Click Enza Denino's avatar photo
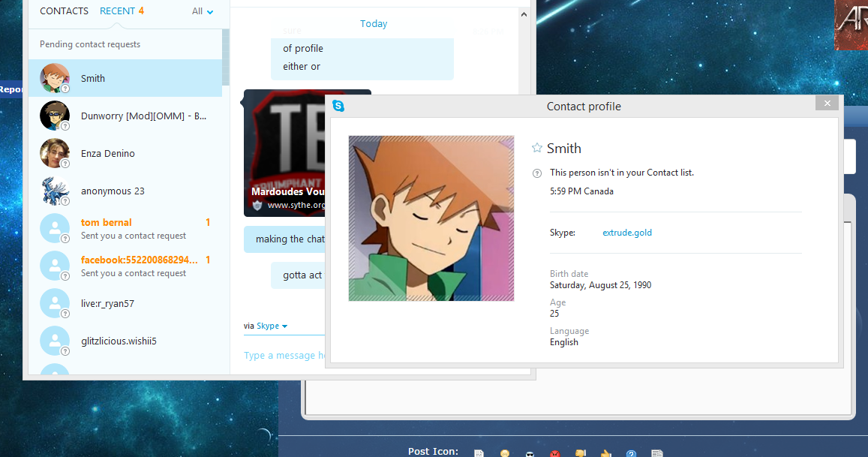 coord(54,153)
